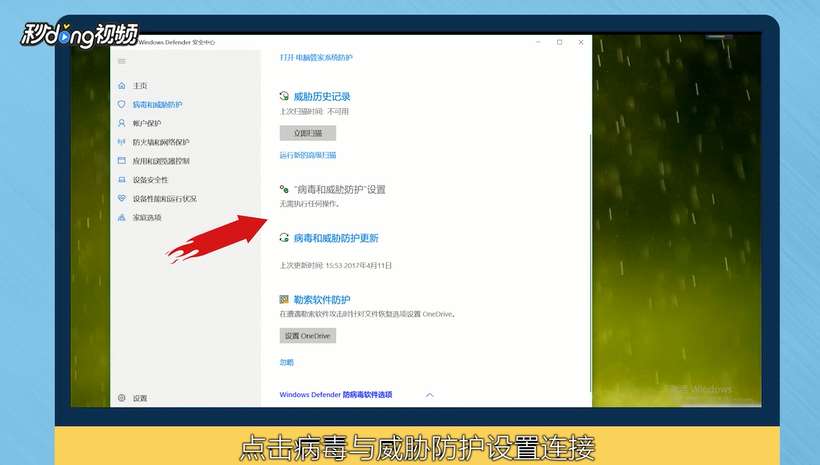Click the 上次更新时间 15:53 text
Screen dimensions: 820x465
pos(335,265)
